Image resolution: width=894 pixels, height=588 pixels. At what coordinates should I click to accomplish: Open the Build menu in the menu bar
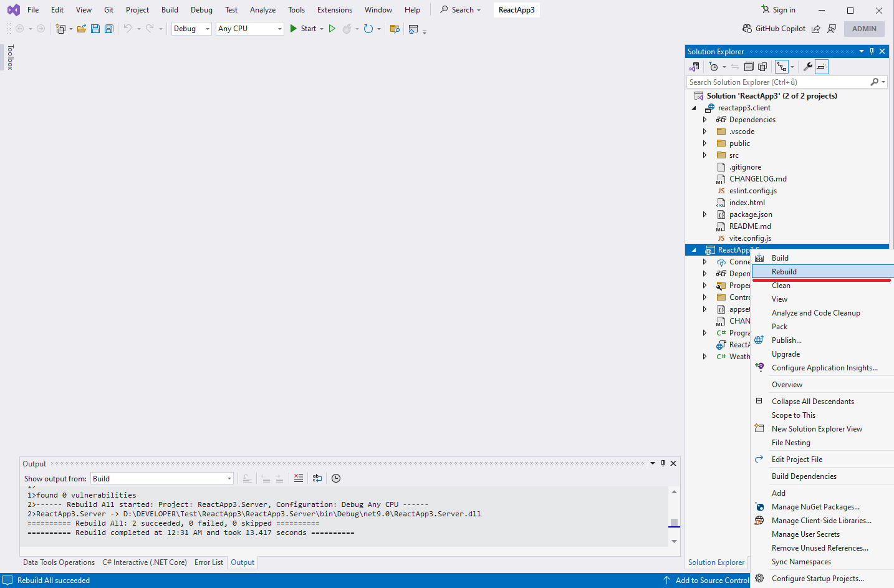coord(170,10)
